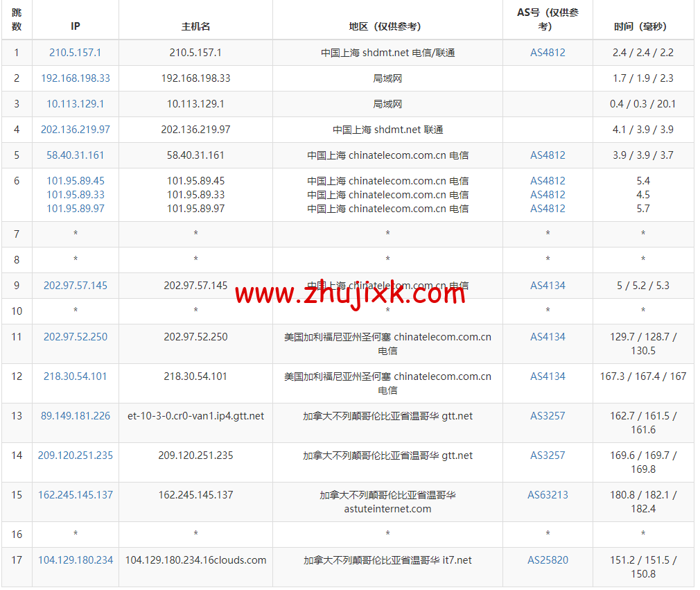Viewport: 700px width, 590px height.
Task: Click IP link 101.95.89.97
Action: coord(75,209)
